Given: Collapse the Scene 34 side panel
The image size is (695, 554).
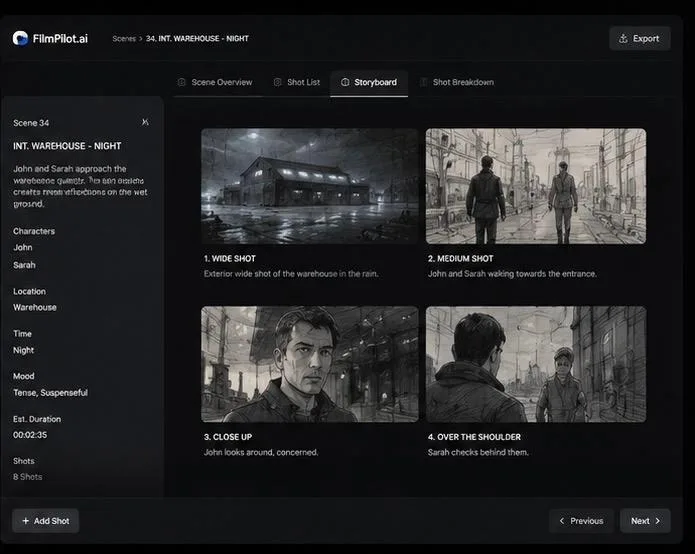Looking at the screenshot, I should point(145,122).
